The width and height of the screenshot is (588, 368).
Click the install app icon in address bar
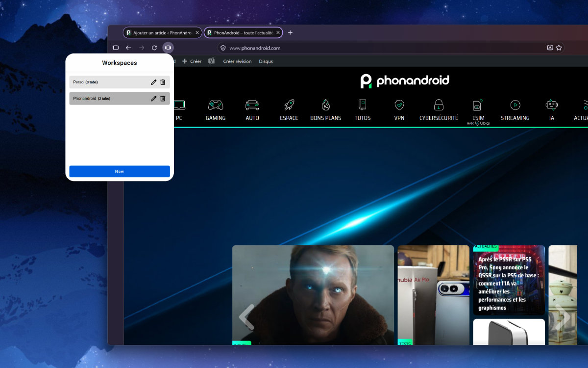tap(550, 48)
